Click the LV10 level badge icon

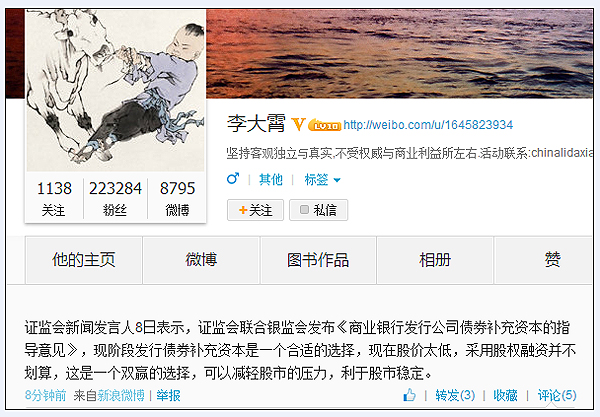(x=324, y=125)
